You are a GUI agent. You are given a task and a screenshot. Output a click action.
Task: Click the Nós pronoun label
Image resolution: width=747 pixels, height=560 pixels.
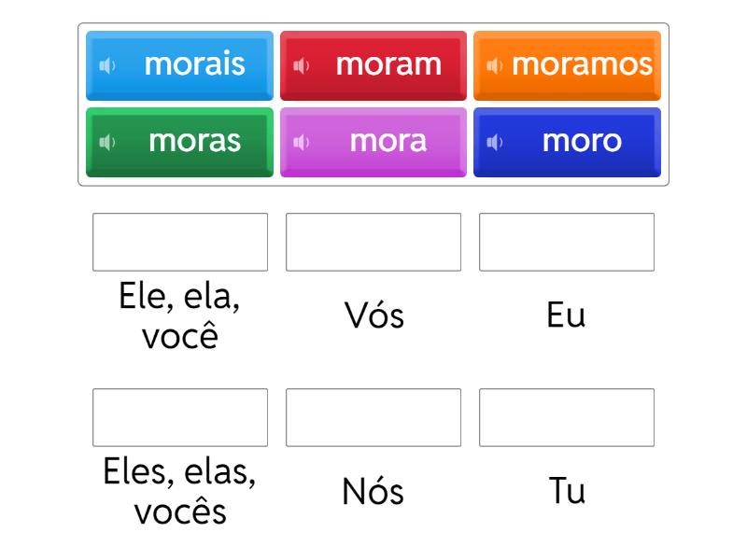pos(373,491)
